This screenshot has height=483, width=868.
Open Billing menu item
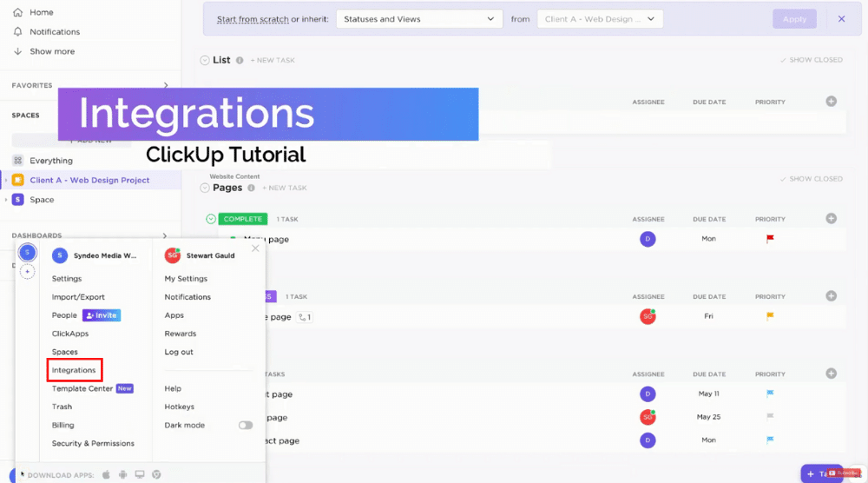coord(63,425)
